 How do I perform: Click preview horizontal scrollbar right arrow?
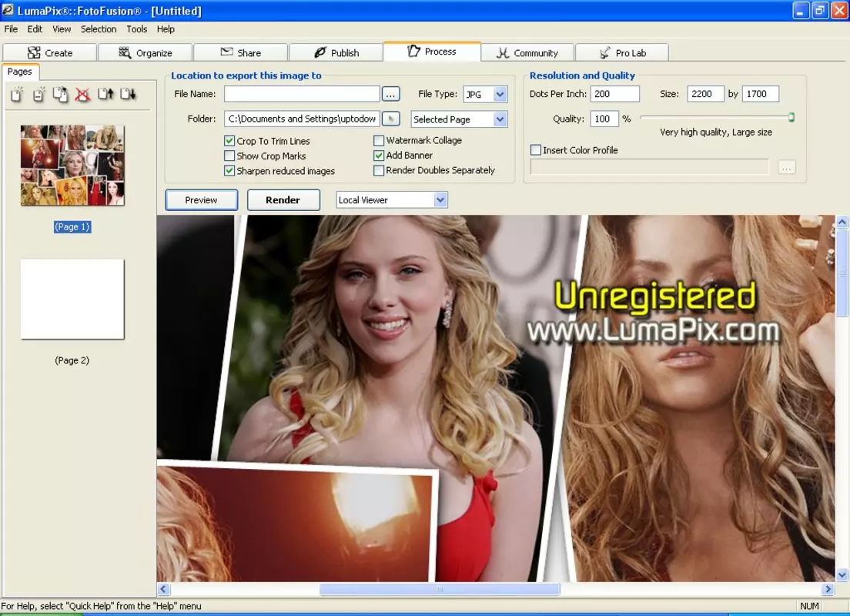pos(828,589)
